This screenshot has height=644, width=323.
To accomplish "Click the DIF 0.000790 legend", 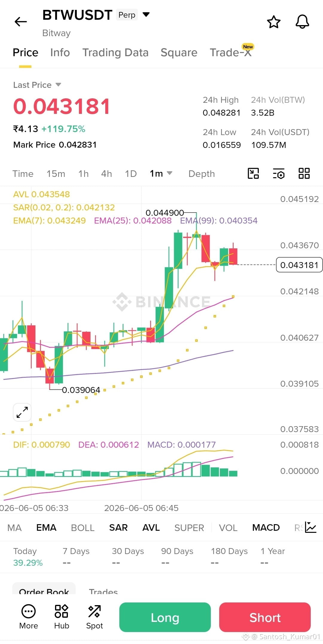I will click(42, 445).
